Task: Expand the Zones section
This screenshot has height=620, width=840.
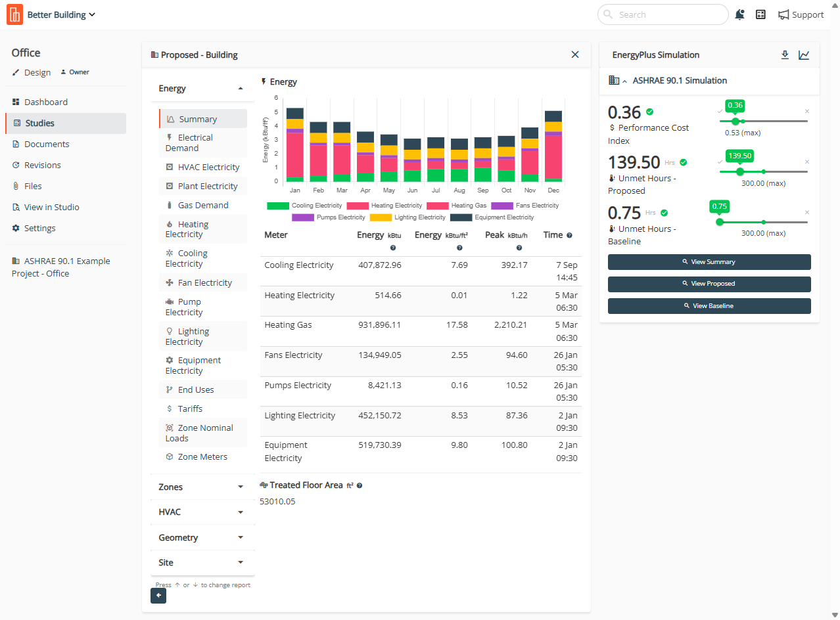Action: pos(202,487)
